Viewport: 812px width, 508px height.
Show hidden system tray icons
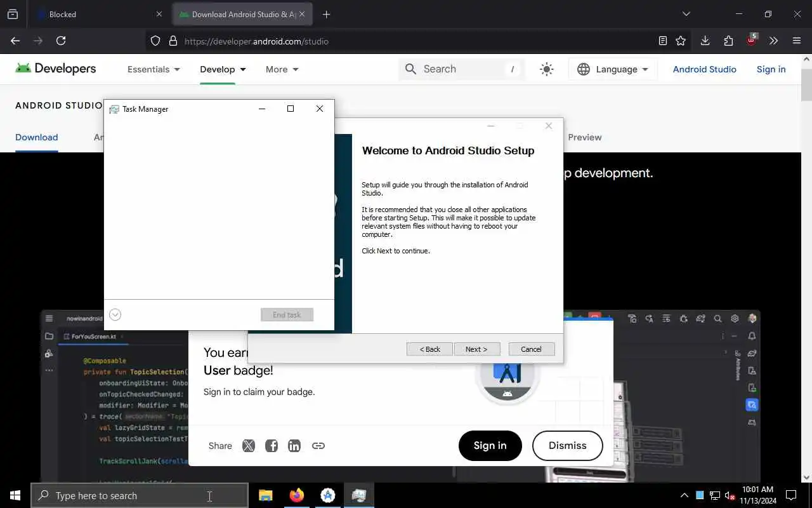[684, 495]
